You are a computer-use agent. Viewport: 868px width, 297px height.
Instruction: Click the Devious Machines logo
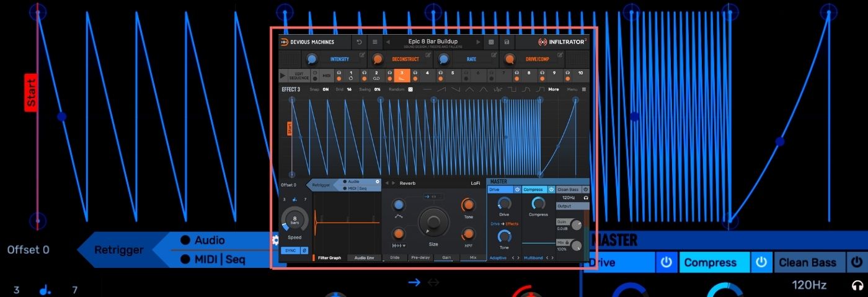coord(307,42)
